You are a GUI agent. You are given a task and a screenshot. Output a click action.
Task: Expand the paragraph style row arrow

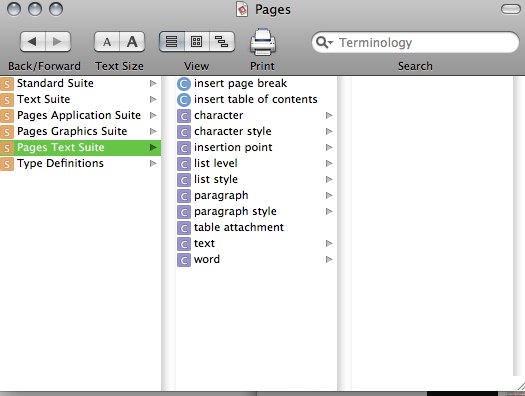coord(329,212)
